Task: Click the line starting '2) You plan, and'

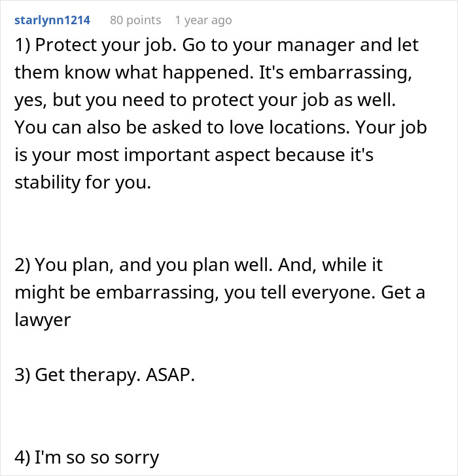Action: (x=198, y=265)
